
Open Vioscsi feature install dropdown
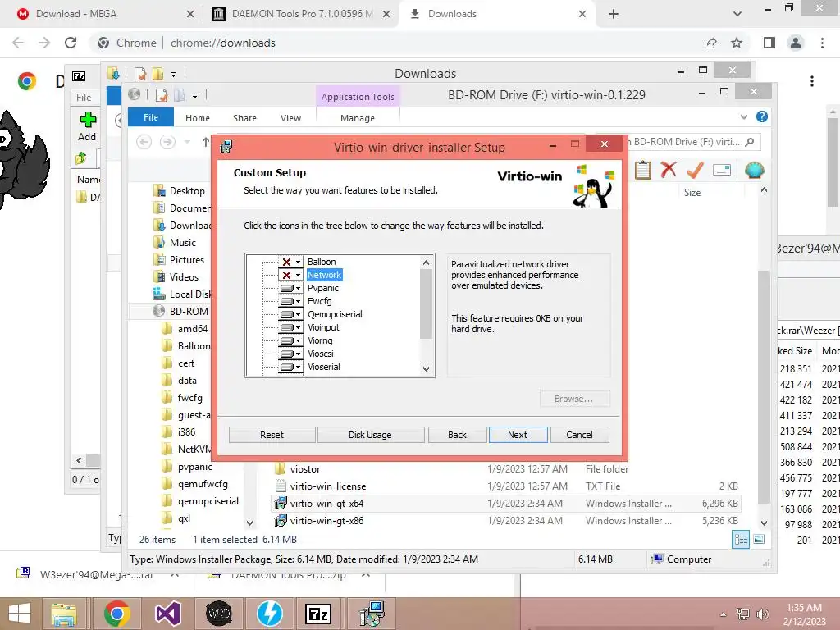tap(291, 354)
